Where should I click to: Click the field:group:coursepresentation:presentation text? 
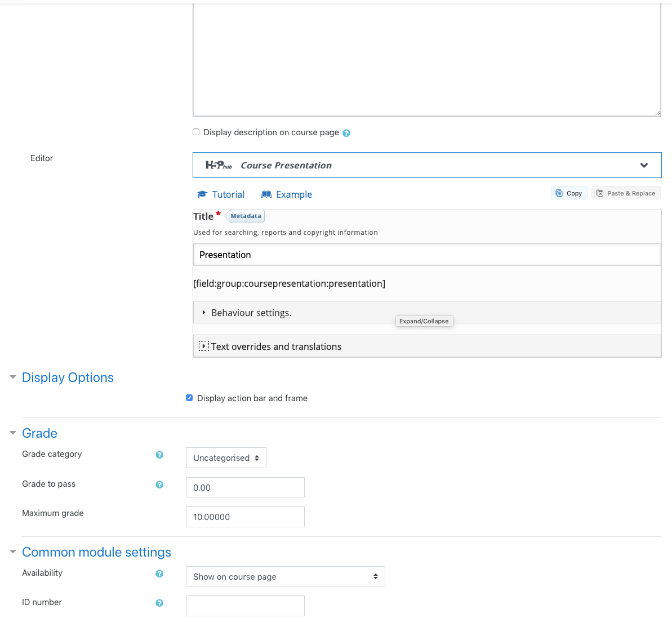[290, 284]
